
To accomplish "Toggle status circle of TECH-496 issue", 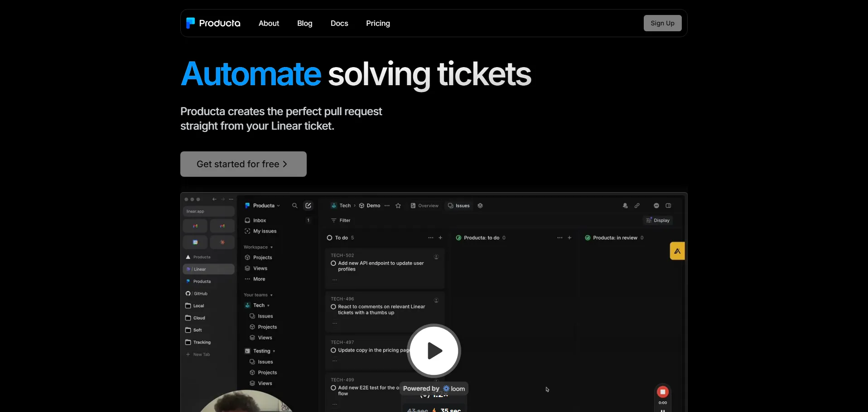I will [333, 307].
